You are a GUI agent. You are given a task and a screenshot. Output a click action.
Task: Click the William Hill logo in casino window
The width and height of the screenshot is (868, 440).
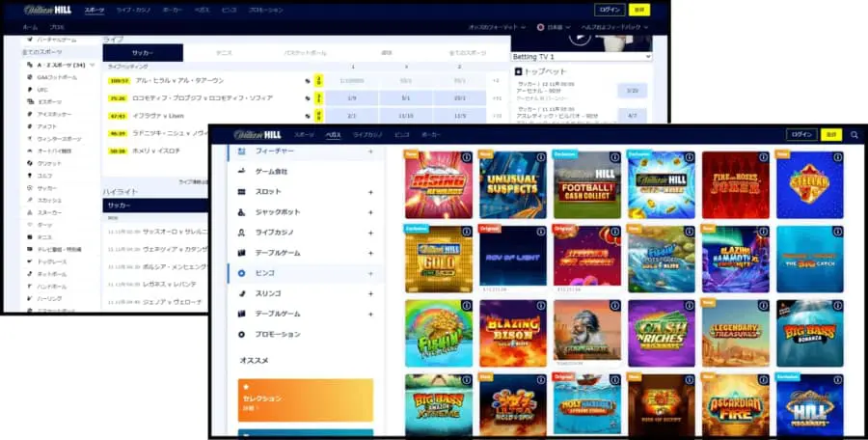pyautogui.click(x=258, y=135)
